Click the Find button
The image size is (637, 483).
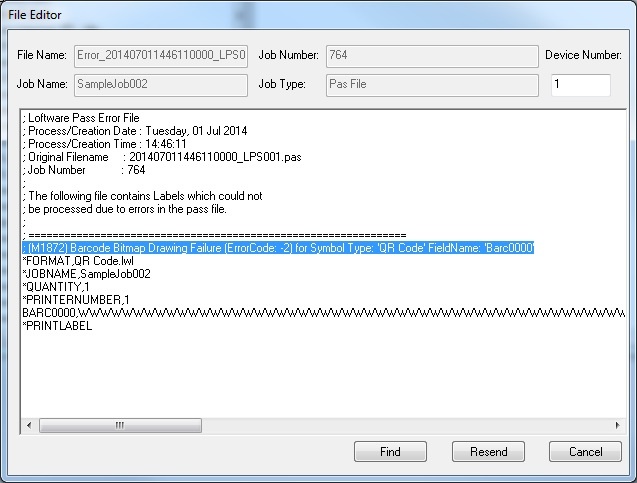[x=390, y=451]
